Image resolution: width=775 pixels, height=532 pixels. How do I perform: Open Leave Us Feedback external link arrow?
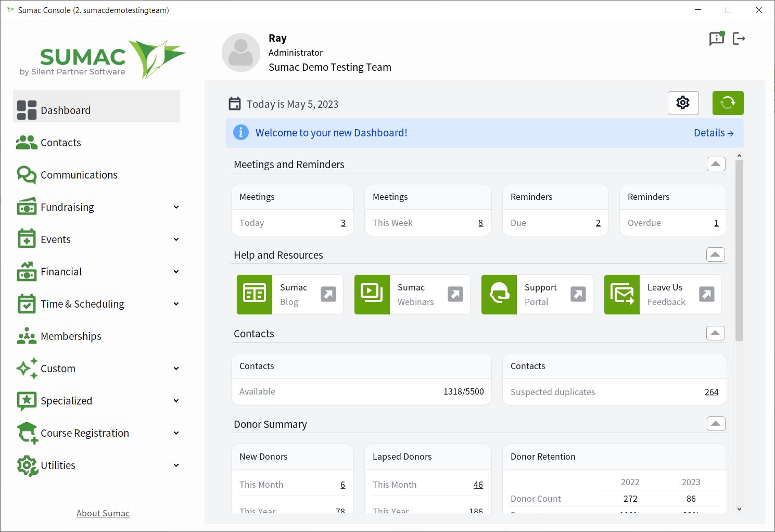click(707, 294)
